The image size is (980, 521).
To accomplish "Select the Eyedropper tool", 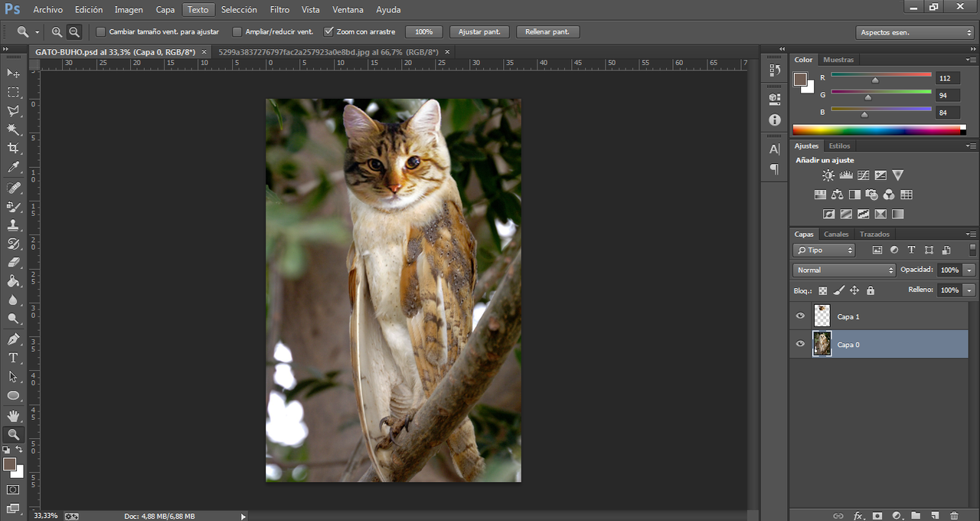I will pyautogui.click(x=13, y=168).
